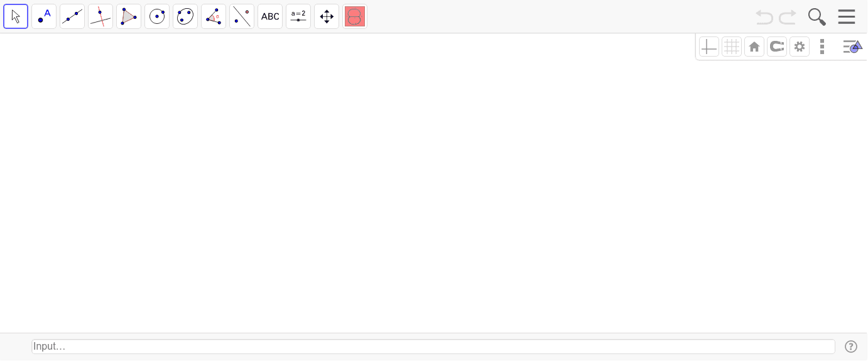The height and width of the screenshot is (361, 868).
Task: Select the Move Graphics View tool
Action: pos(327,16)
